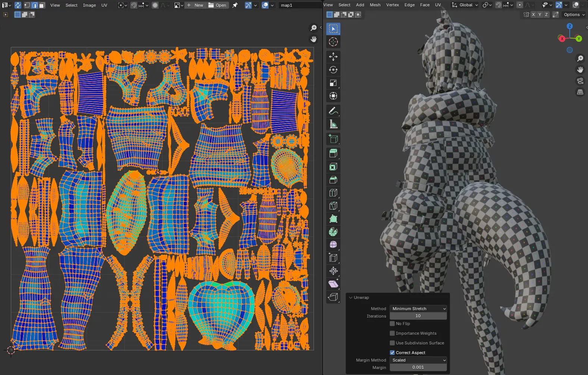Click the Z axis on navigation gizmo

pyautogui.click(x=570, y=26)
